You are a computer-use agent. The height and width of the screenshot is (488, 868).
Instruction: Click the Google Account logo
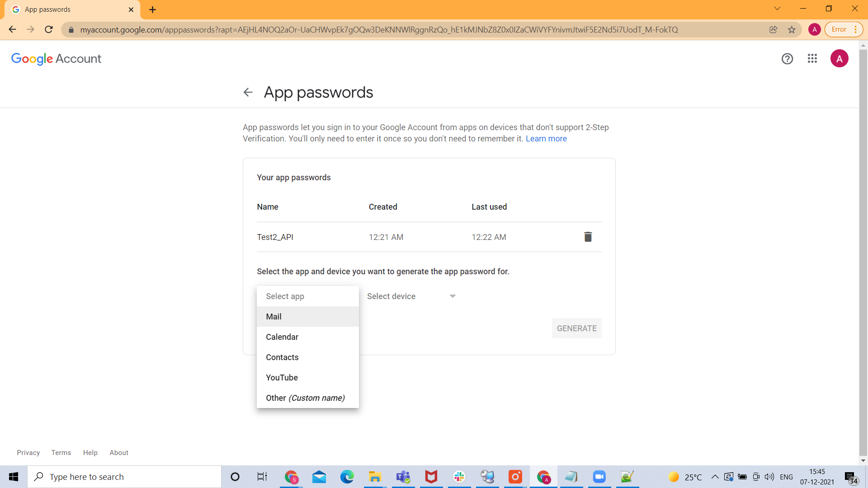[x=56, y=59]
